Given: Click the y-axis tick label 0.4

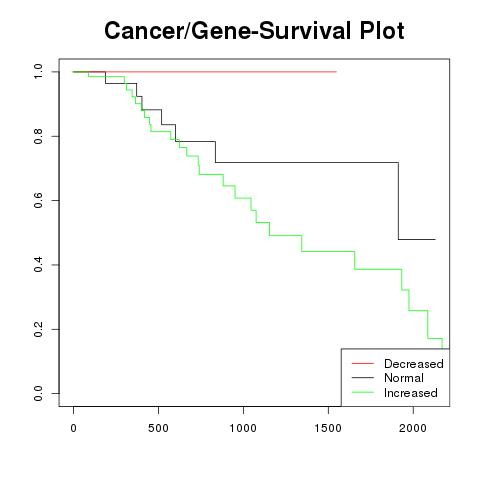Looking at the screenshot, I should click(38, 265).
